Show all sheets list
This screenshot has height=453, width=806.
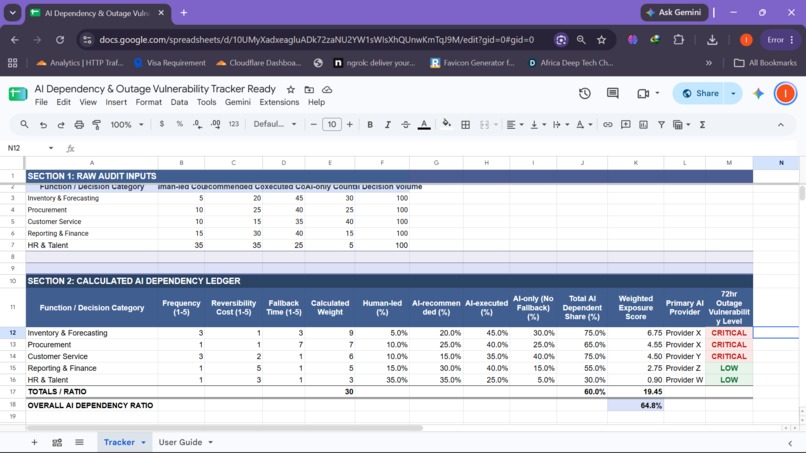pyautogui.click(x=79, y=442)
